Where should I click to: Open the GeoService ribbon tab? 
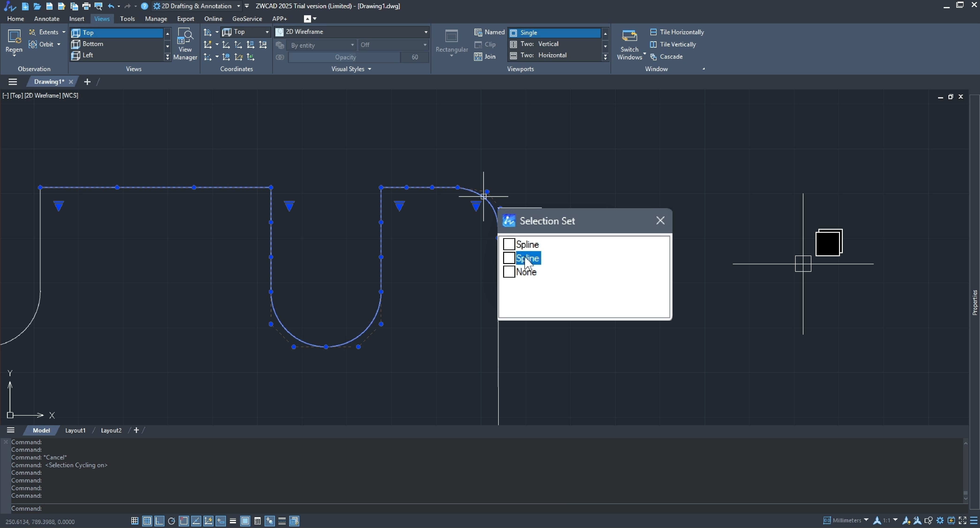[x=247, y=19]
